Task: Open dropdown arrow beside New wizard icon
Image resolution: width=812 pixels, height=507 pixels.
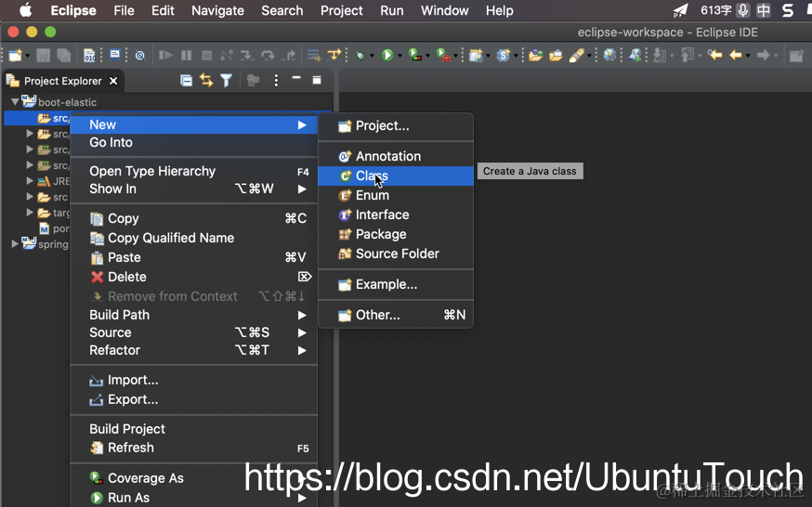Action: (x=28, y=56)
